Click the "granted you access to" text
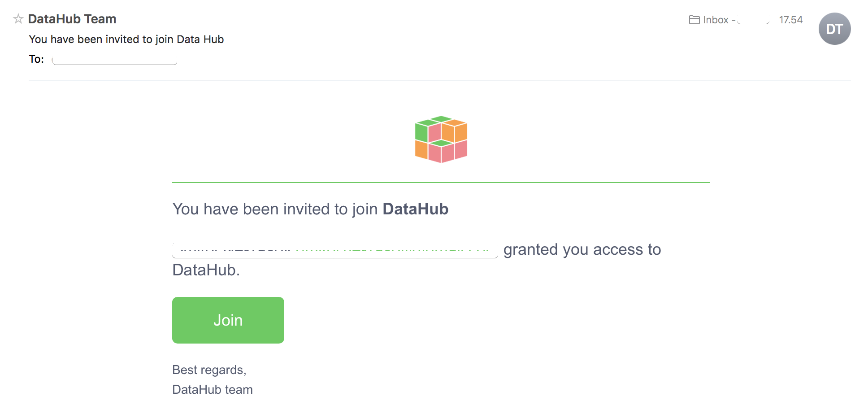 click(x=582, y=249)
